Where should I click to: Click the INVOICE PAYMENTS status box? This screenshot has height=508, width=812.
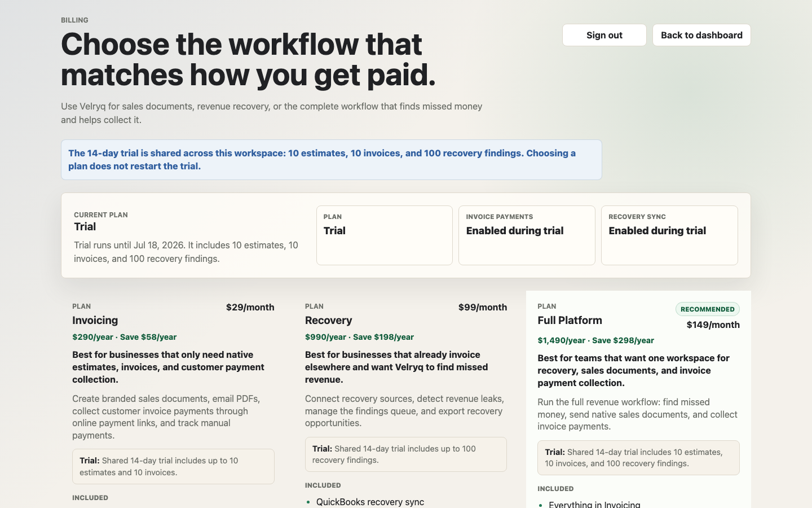[x=527, y=235]
